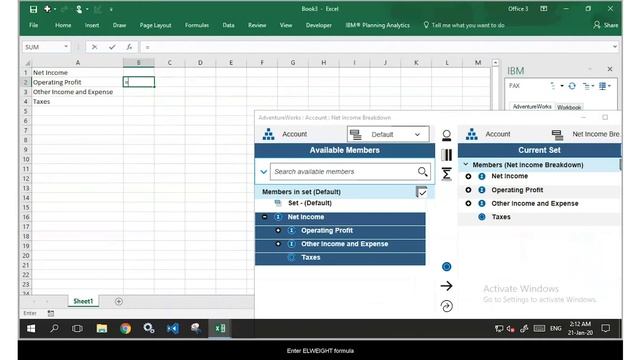Open Visual Studio Code from taskbar

173,328
